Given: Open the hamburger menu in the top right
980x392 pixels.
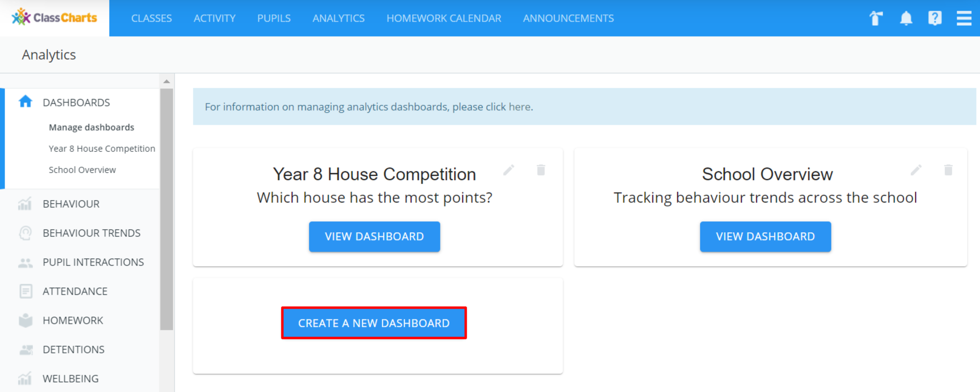Looking at the screenshot, I should 964,18.
